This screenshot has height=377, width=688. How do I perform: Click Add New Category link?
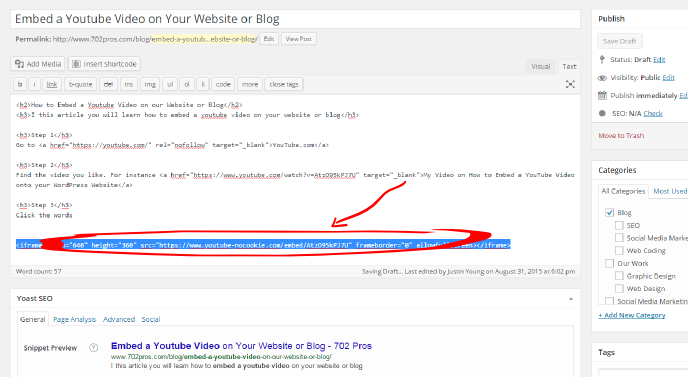[632, 315]
